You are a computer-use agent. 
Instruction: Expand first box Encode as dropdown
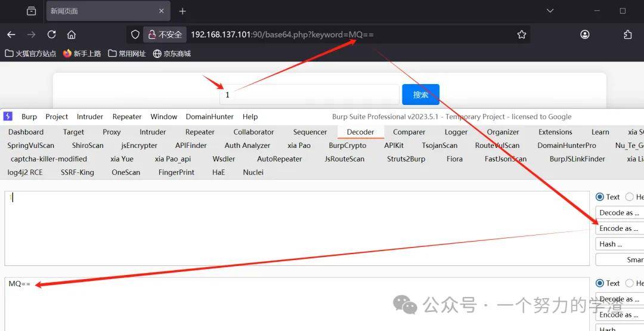[x=620, y=228]
